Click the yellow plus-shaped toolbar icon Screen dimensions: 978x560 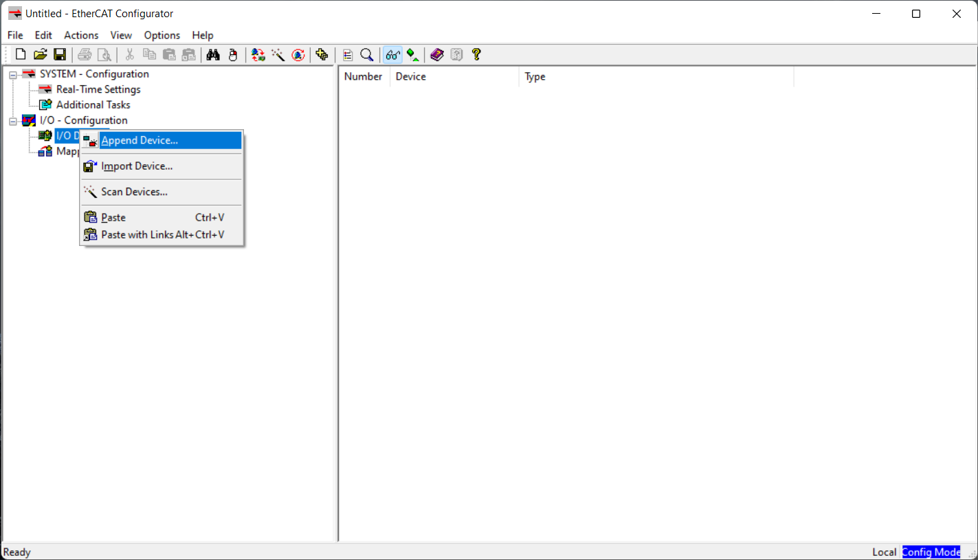[322, 55]
